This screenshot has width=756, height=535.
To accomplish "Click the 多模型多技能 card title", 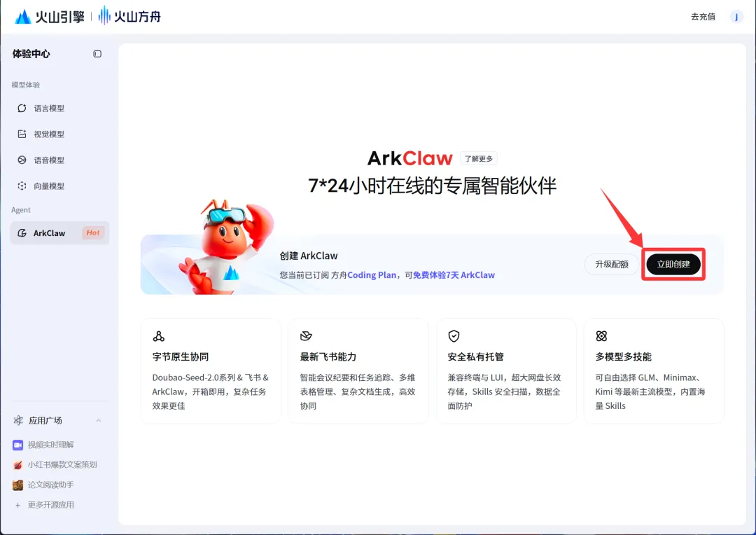I will 623,356.
